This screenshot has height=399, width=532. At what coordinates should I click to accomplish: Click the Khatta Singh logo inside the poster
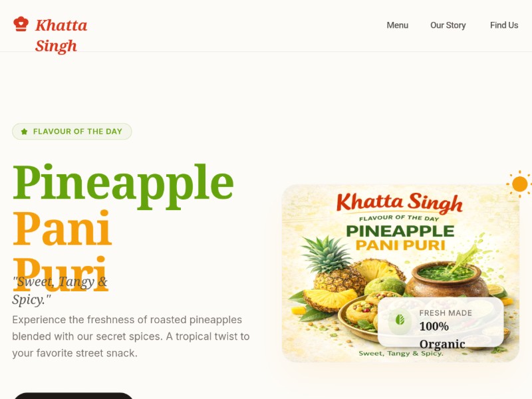click(x=400, y=202)
